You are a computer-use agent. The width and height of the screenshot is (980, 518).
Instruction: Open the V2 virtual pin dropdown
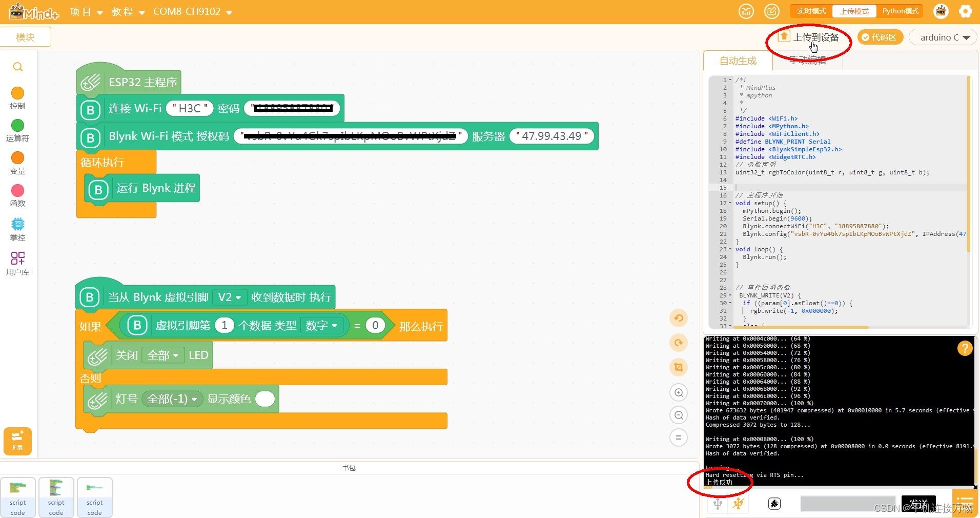pyautogui.click(x=229, y=297)
